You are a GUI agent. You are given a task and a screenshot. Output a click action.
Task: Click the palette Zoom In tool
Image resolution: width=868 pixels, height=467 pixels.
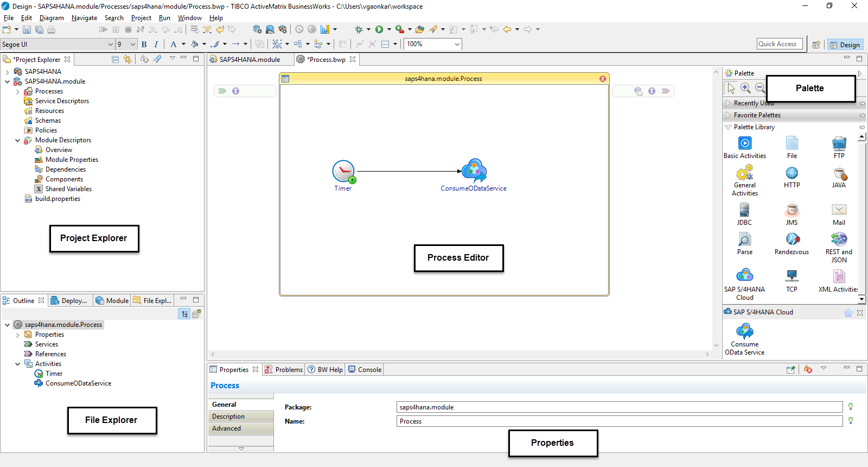click(x=745, y=88)
